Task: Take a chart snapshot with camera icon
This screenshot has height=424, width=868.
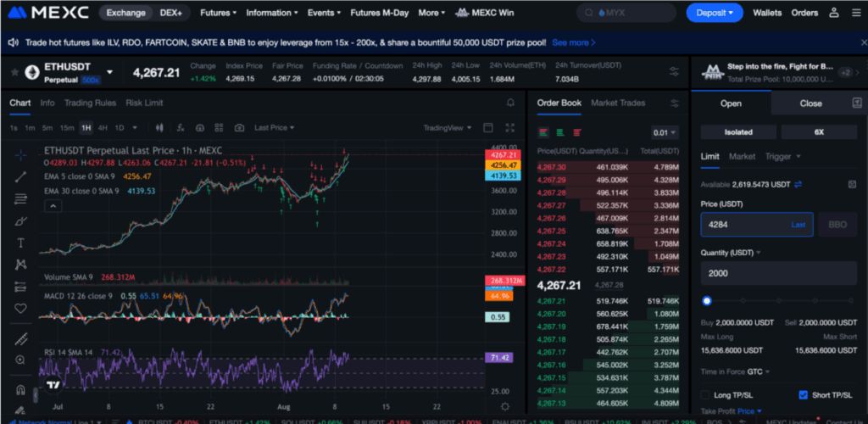Action: (x=239, y=128)
